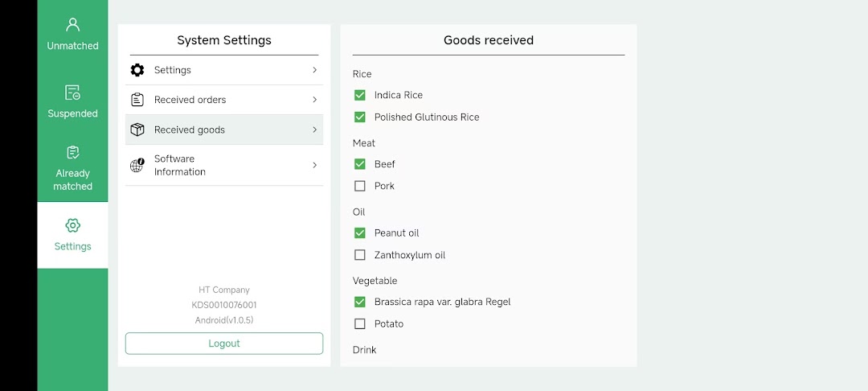Switch to the Suspended tab label
Viewport: 868px width, 391px height.
72,113
